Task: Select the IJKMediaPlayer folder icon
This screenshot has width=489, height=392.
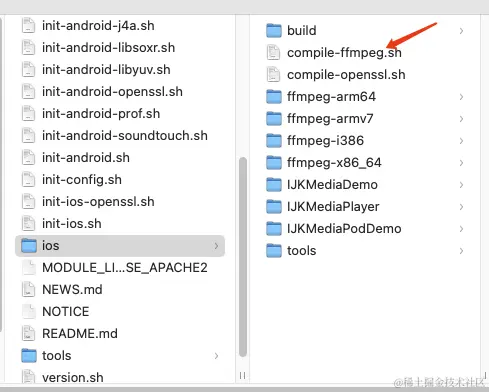Action: 274,206
